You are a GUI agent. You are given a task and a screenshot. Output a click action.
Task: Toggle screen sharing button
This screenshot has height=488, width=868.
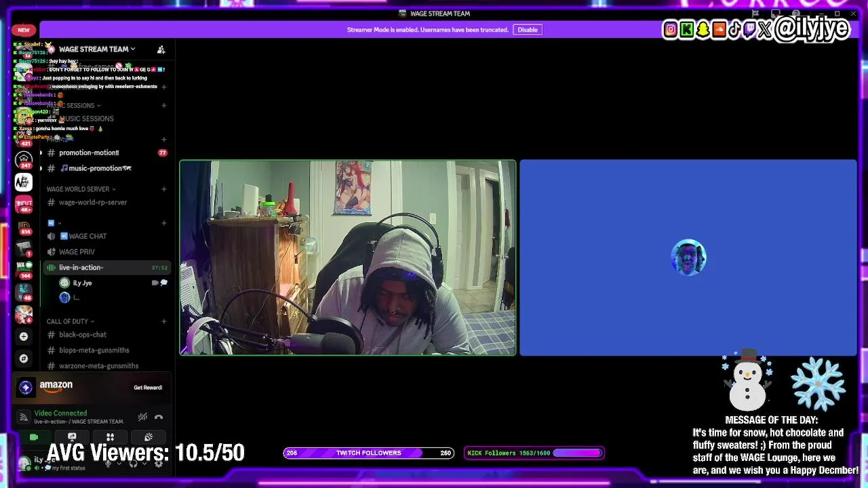tap(72, 437)
